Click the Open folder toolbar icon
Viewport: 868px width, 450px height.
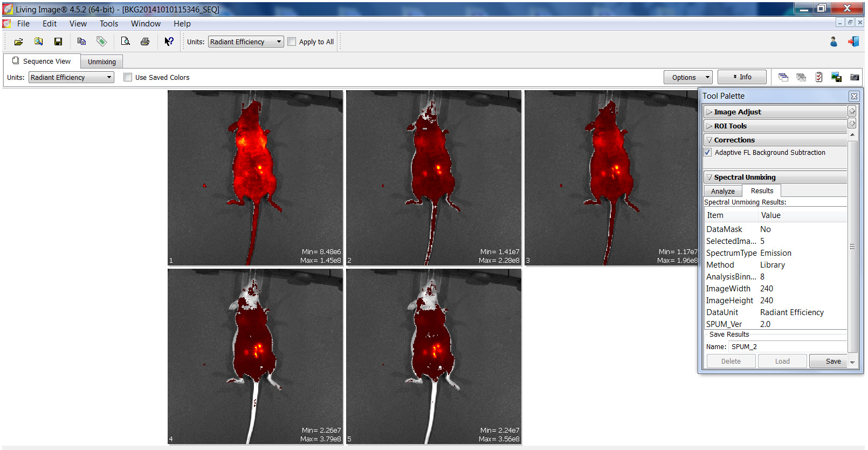[x=18, y=42]
